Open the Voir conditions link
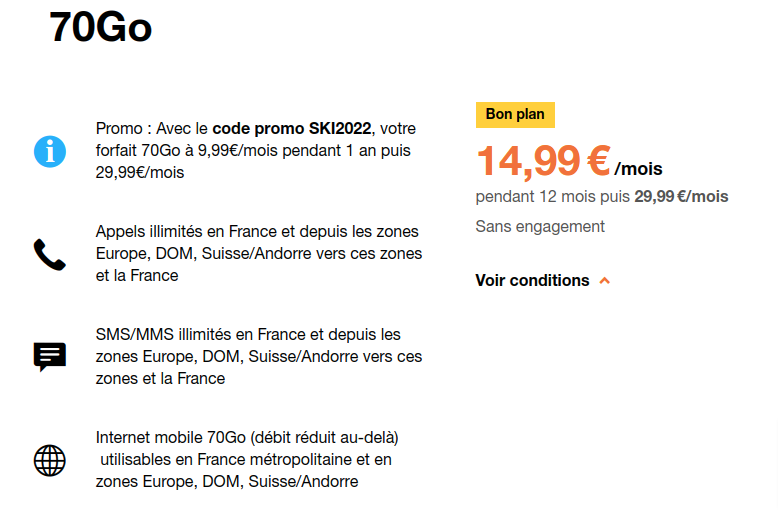Screen dimensions: 778x527 pos(532,281)
